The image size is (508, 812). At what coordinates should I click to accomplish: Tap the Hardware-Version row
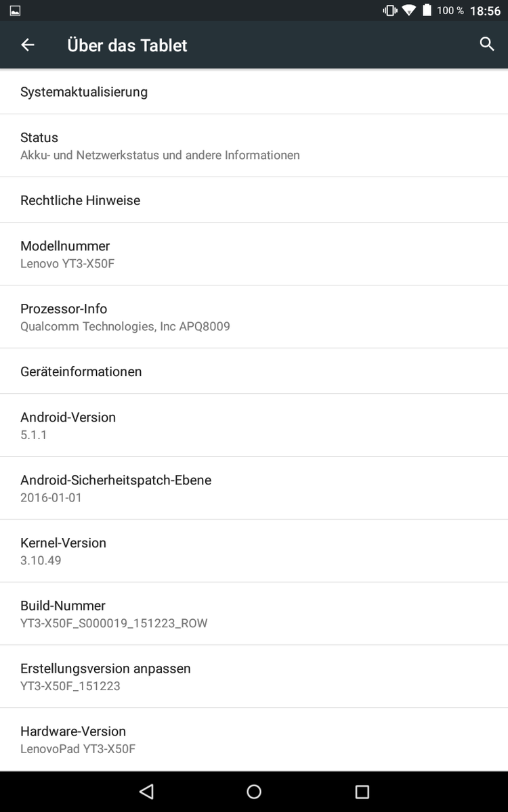coord(254,739)
